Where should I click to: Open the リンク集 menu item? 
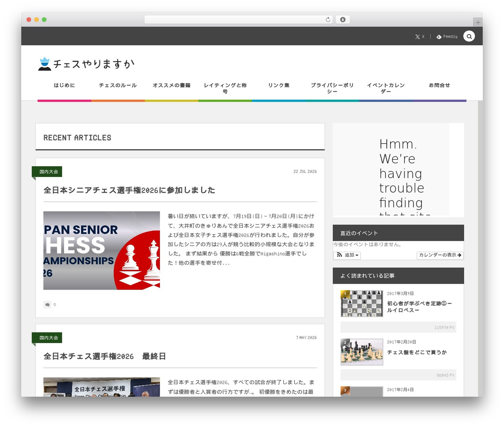(279, 85)
